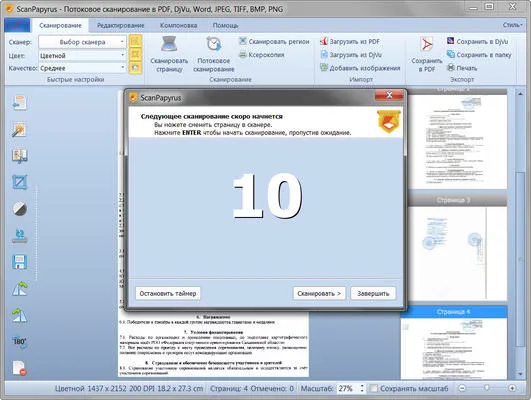Open the Компоновка ribbon tab
Image resolution: width=531 pixels, height=400 pixels.
(178, 25)
